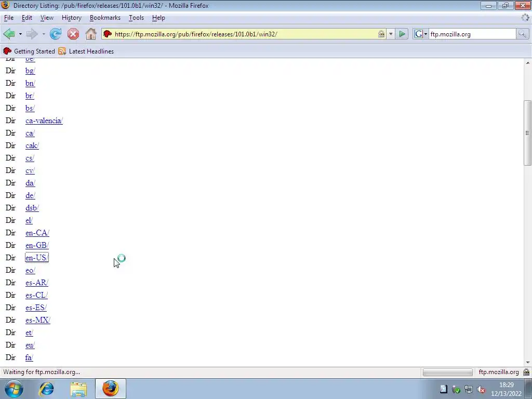
Task: Click the search magnifier button
Action: (x=522, y=34)
